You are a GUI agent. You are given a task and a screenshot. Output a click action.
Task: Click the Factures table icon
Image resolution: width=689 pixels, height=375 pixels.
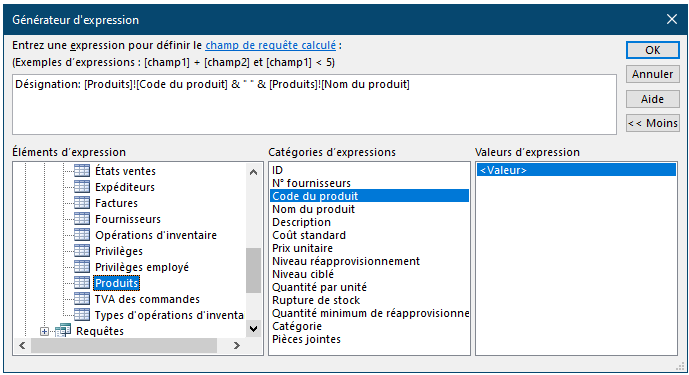point(82,203)
